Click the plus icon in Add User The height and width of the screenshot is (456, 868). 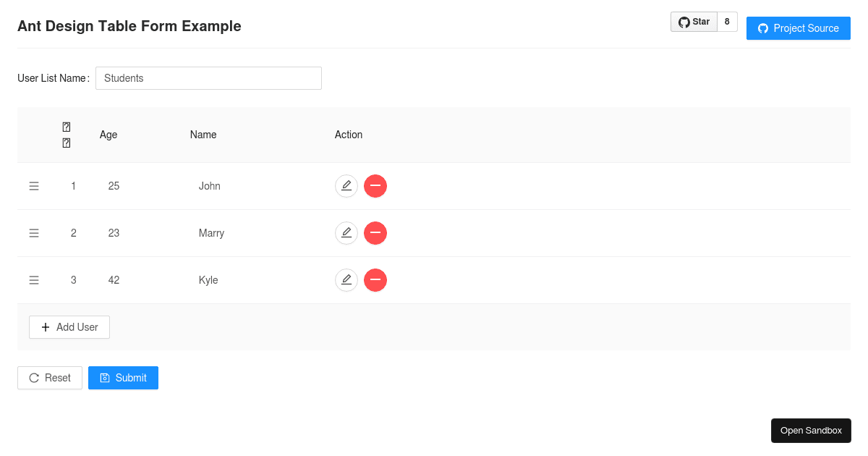pos(45,327)
